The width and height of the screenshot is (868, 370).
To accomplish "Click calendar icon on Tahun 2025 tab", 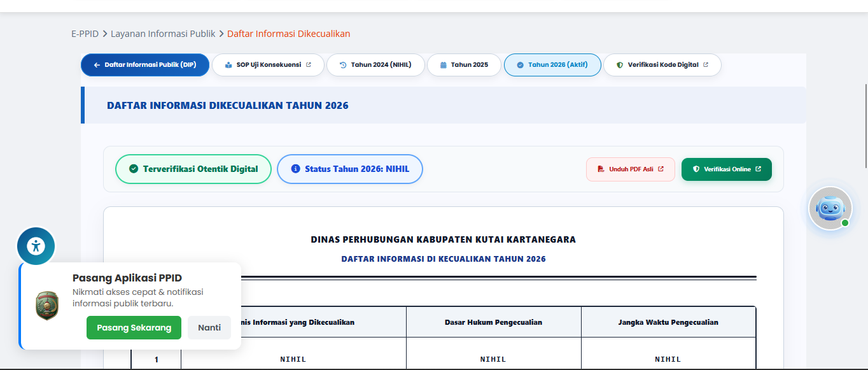I will (x=444, y=65).
